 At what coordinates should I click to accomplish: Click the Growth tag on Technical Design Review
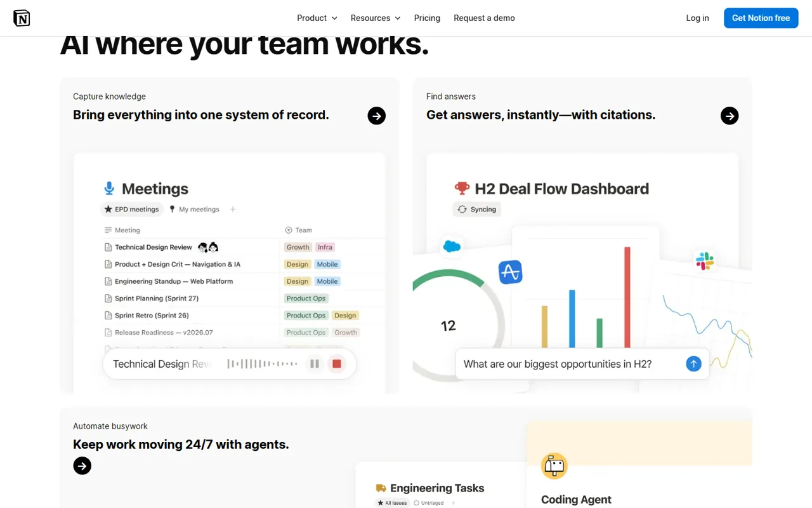tap(298, 247)
